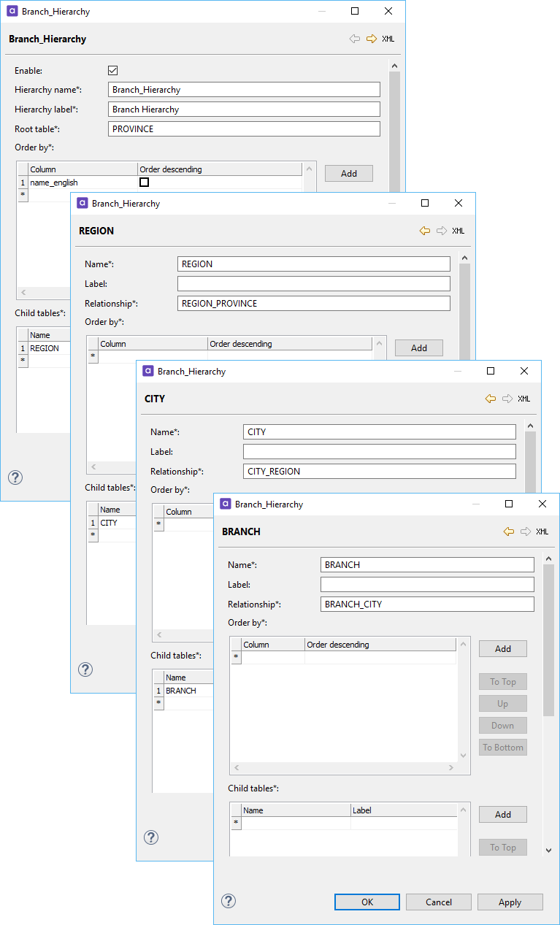The width and height of the screenshot is (560, 925).
Task: Click the XML icon in the REGION dialog
Action: click(x=458, y=231)
